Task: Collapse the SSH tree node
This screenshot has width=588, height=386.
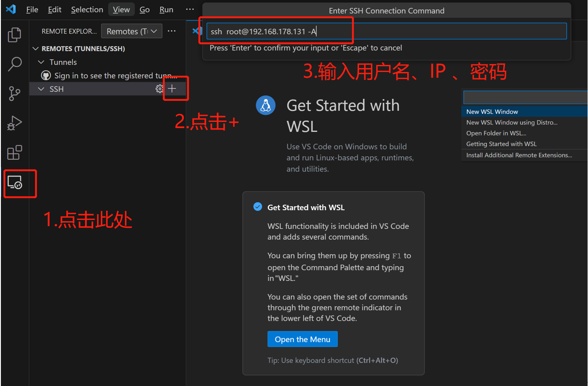Action: click(41, 89)
